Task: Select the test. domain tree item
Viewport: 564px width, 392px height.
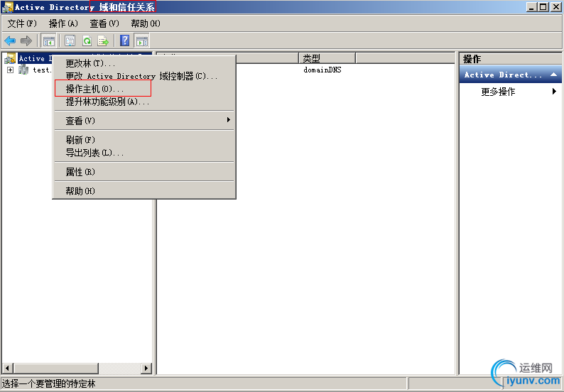Action: pos(42,70)
